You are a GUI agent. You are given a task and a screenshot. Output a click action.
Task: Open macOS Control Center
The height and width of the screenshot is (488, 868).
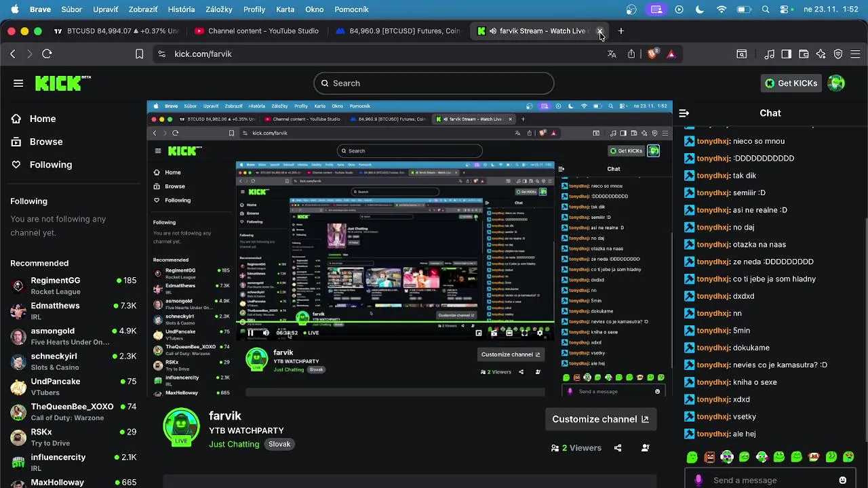785,9
